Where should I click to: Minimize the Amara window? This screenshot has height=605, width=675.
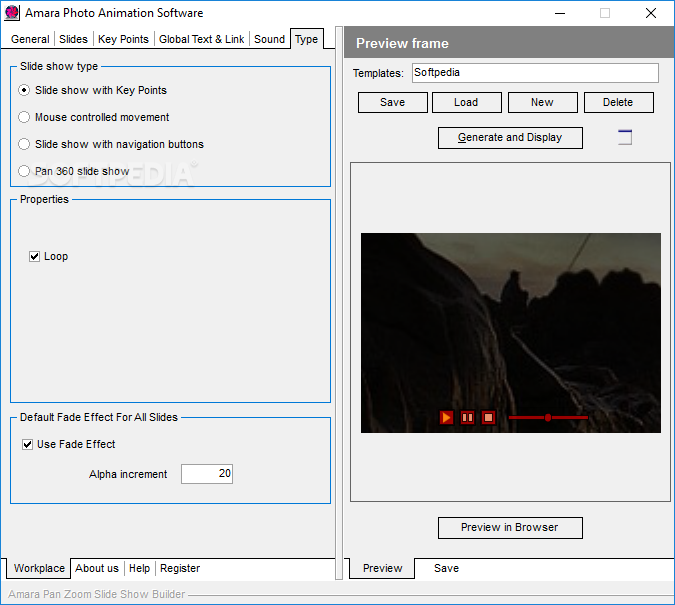[560, 13]
